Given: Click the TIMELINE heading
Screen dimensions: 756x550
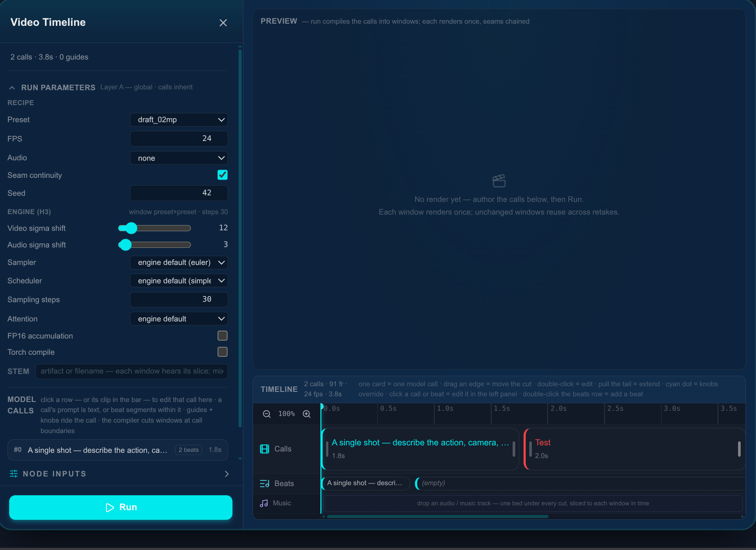Looking at the screenshot, I should pyautogui.click(x=279, y=389).
